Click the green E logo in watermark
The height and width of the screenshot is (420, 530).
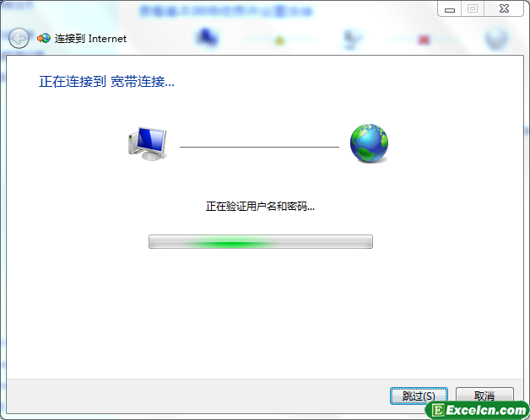coord(438,411)
